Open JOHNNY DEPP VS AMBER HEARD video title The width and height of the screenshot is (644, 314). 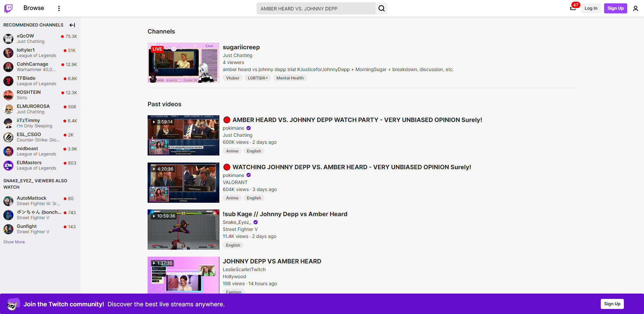pyautogui.click(x=272, y=261)
